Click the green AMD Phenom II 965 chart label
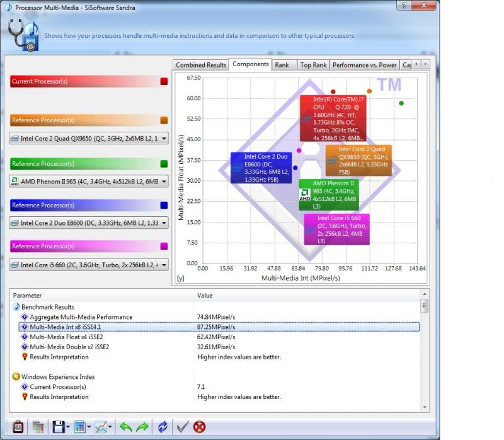 click(x=329, y=195)
